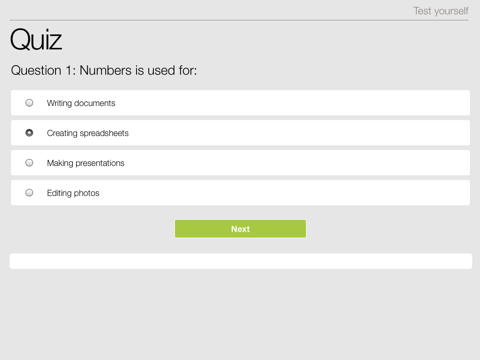Click the Writing documents answer row background
The height and width of the screenshot is (360, 480).
(x=240, y=103)
